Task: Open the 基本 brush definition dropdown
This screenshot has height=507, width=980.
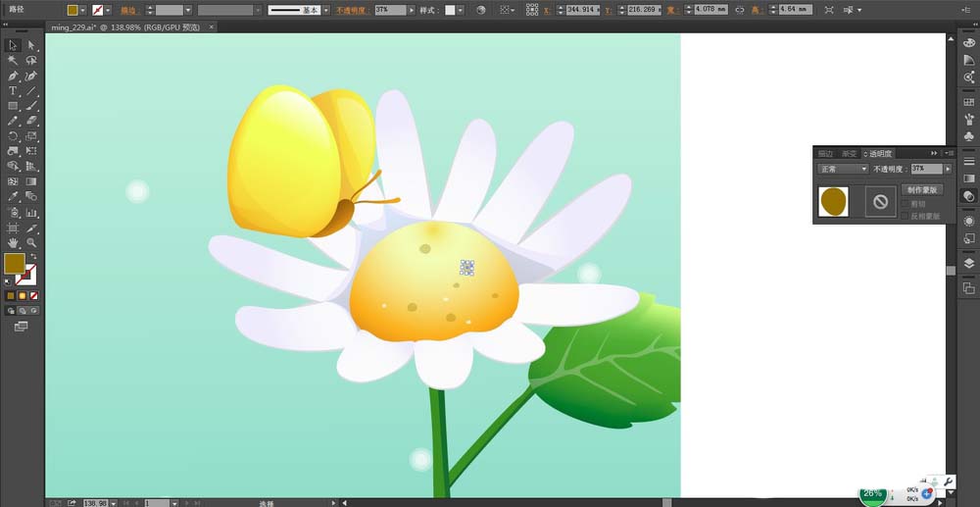Action: pos(326,10)
